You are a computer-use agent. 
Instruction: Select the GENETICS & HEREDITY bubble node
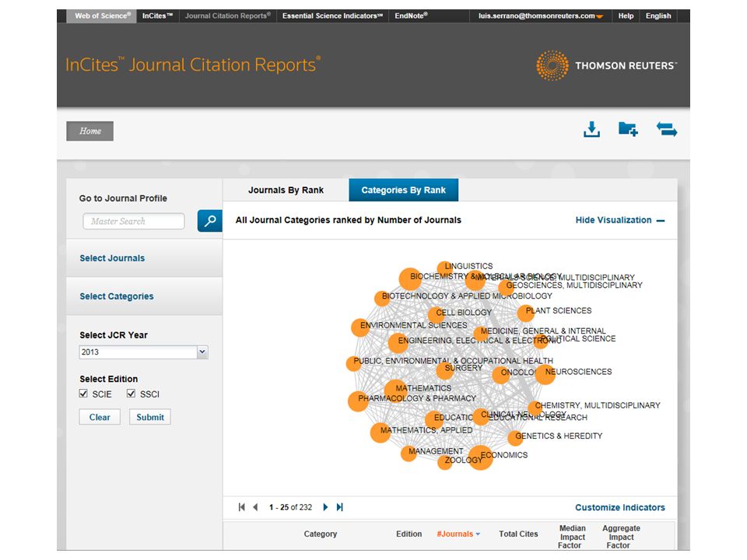pos(515,438)
